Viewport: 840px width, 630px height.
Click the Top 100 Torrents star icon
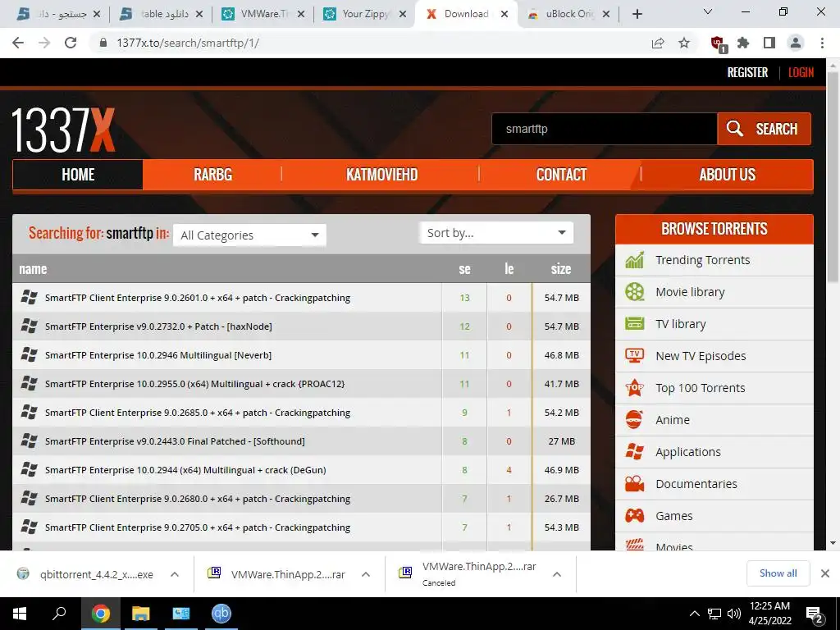coord(634,387)
